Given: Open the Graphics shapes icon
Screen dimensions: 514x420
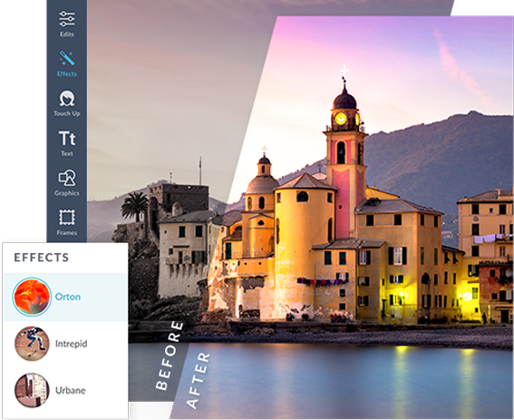Looking at the screenshot, I should point(67,178).
